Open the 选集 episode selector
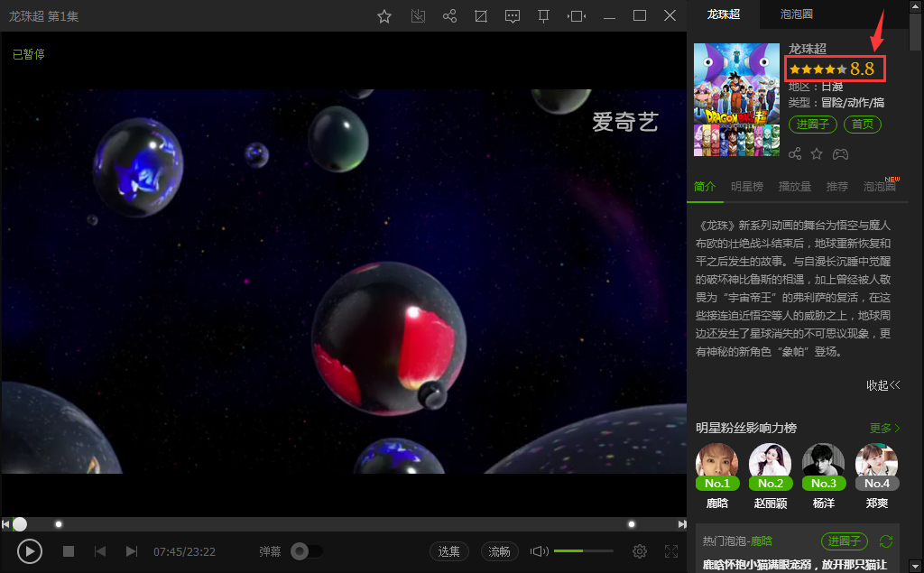924x573 pixels. point(449,551)
